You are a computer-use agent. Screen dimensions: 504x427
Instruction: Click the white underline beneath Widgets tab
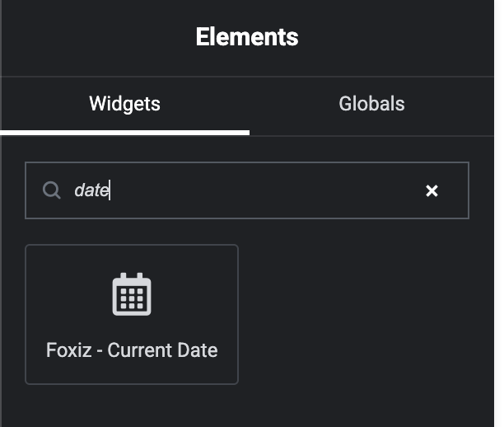[x=124, y=132]
